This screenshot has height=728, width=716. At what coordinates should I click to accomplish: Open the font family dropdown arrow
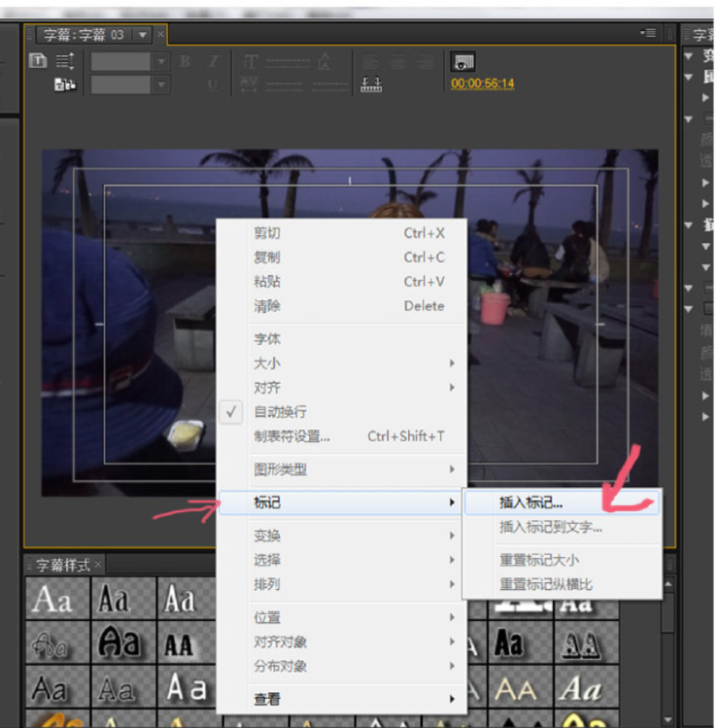coord(159,61)
